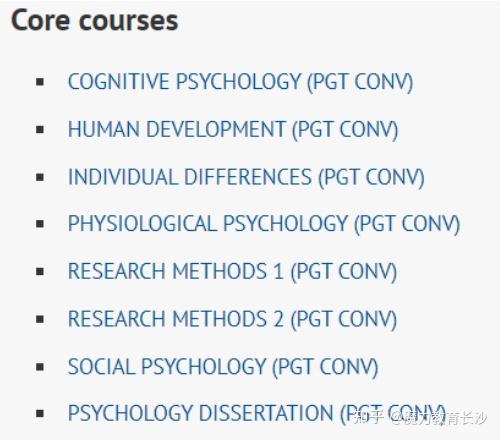The width and height of the screenshot is (500, 440).
Task: Click the Zhihu watermark text
Action: 420,418
